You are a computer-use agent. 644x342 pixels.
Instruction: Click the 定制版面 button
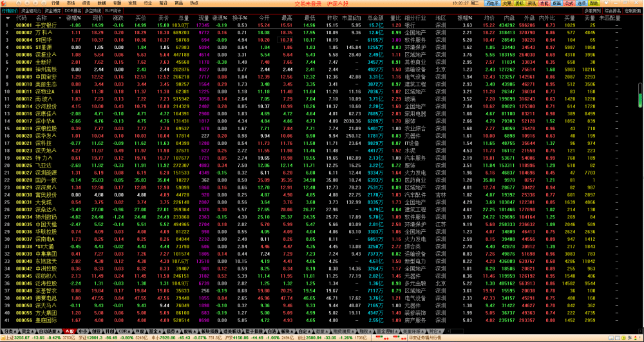click(633, 10)
